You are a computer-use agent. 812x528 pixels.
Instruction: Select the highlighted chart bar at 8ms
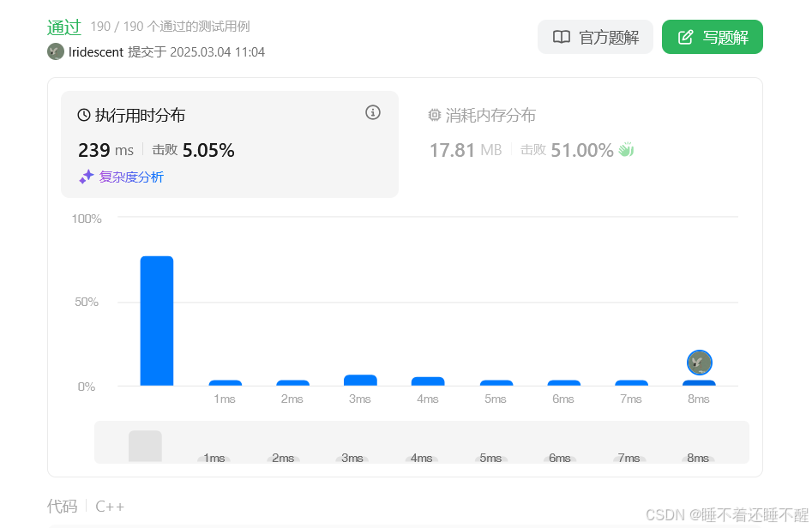[699, 383]
